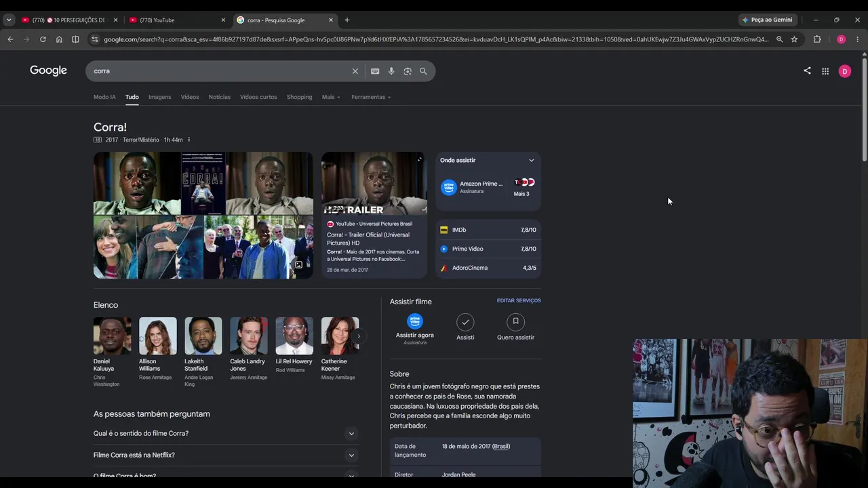Click the EDITAR SERVIÇOS link
This screenshot has width=868, height=488.
pos(519,300)
